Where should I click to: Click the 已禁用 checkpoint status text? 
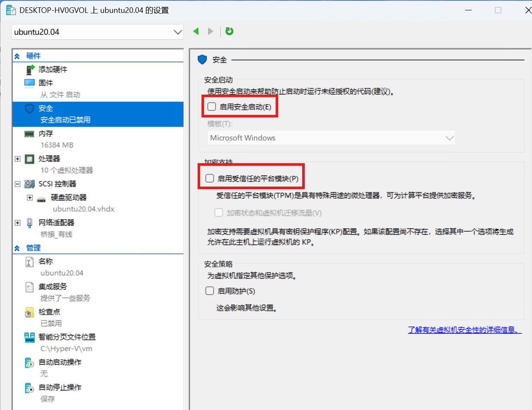(x=51, y=323)
